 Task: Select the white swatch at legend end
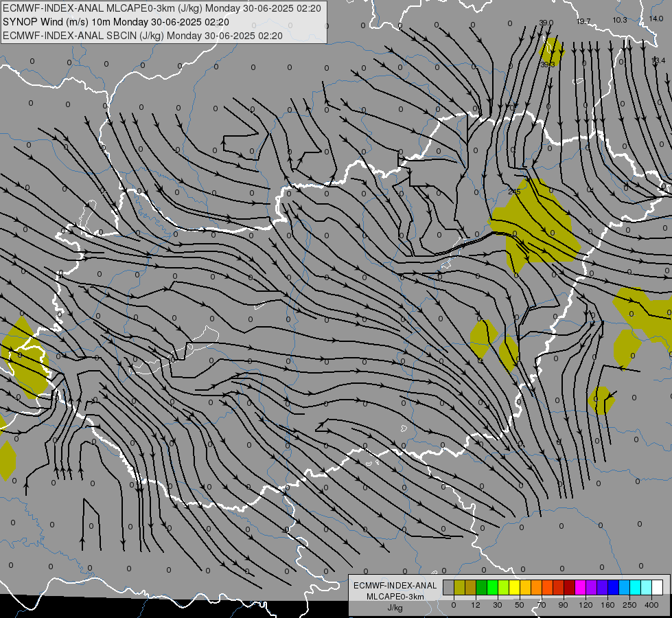click(x=657, y=588)
